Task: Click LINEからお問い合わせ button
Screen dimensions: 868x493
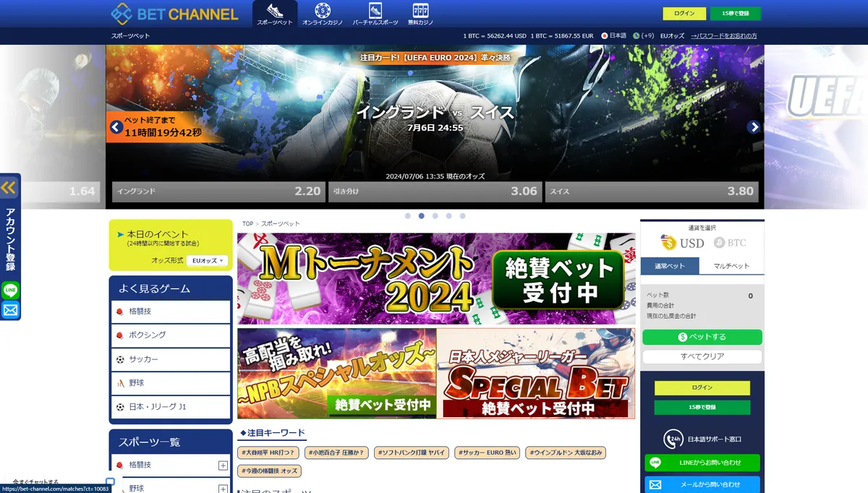Action: click(702, 463)
